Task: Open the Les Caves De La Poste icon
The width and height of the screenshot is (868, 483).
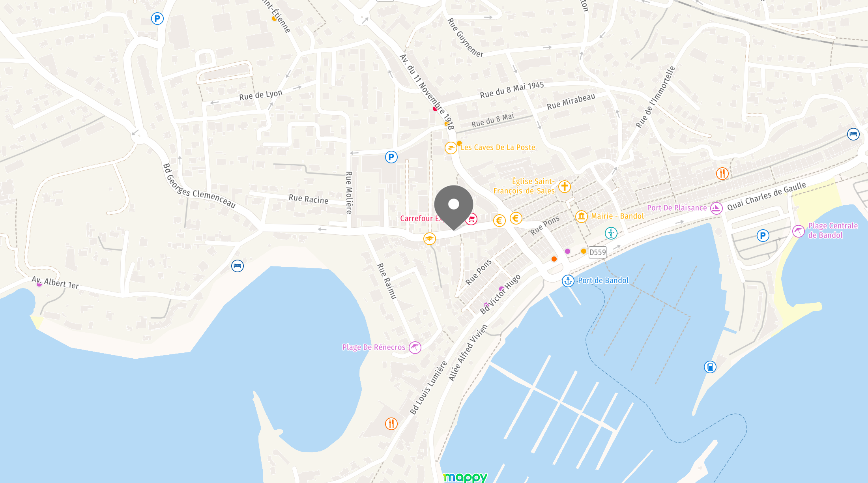Action: pyautogui.click(x=451, y=148)
